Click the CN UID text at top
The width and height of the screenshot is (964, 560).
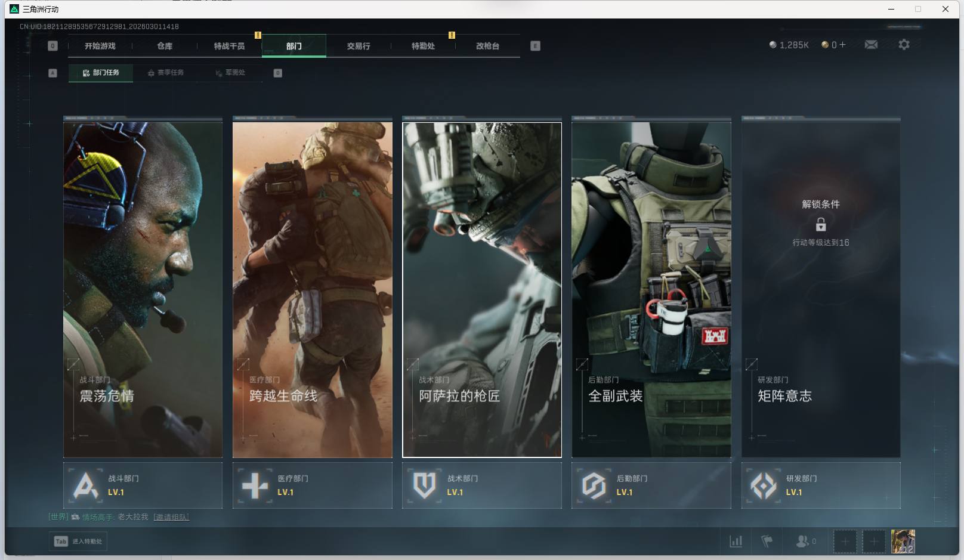pos(99,27)
